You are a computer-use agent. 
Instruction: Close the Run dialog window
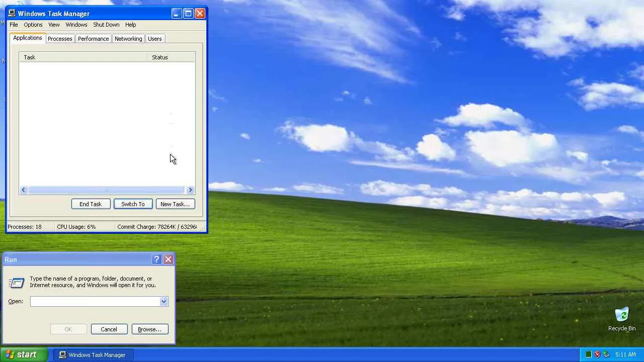point(168,259)
